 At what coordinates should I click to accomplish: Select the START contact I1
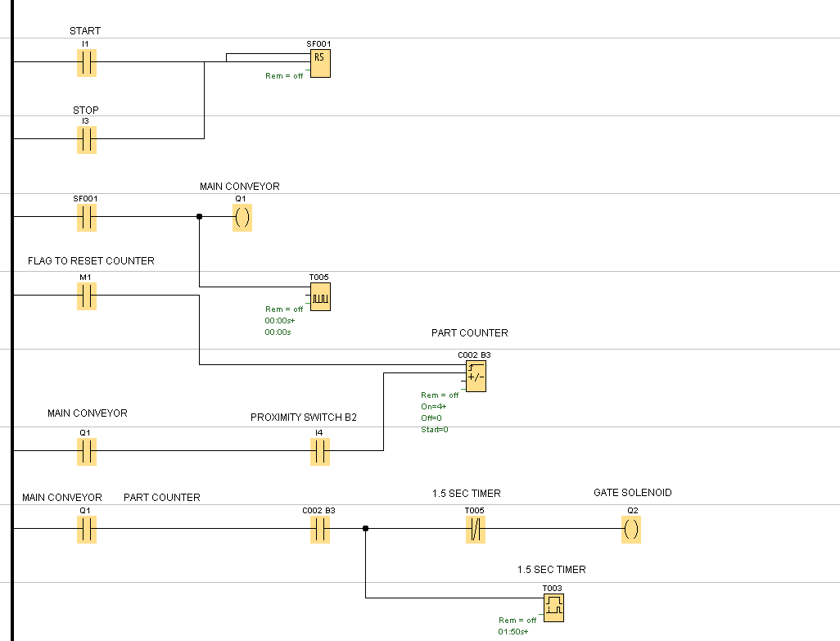86,63
